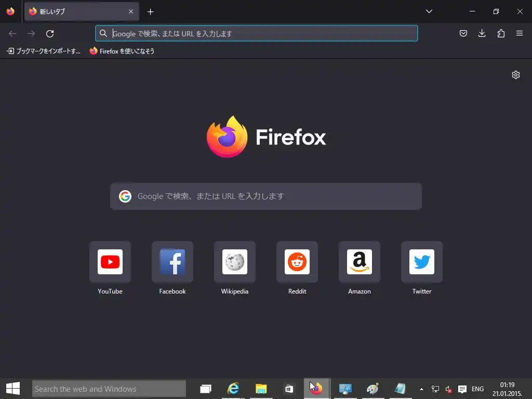Viewport: 532px width, 399px height.
Task: Show hidden system tray icons
Action: (421, 389)
